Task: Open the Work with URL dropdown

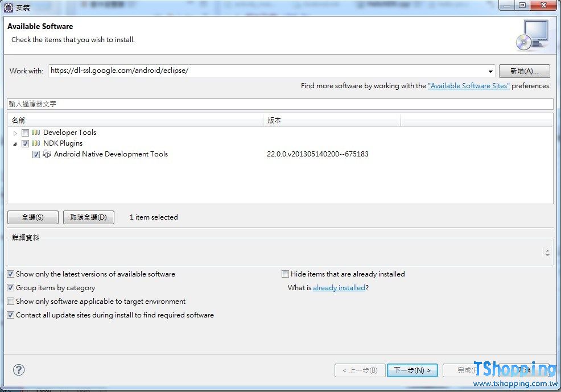Action: [490, 71]
